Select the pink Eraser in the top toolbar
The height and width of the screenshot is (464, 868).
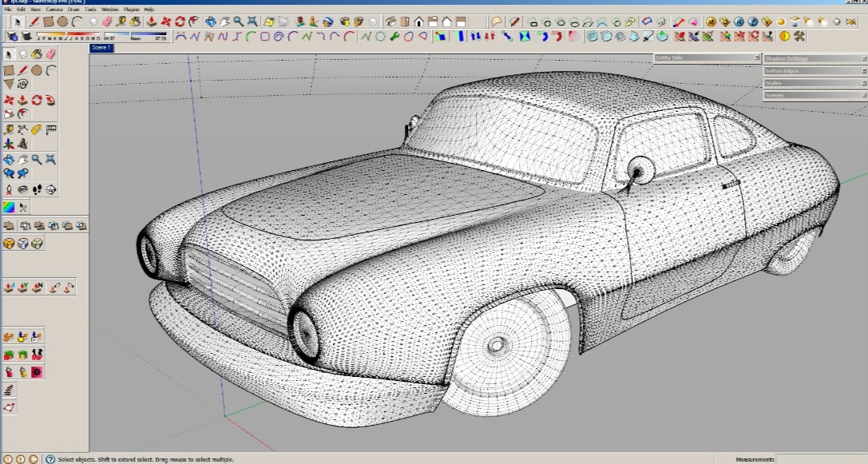107,22
